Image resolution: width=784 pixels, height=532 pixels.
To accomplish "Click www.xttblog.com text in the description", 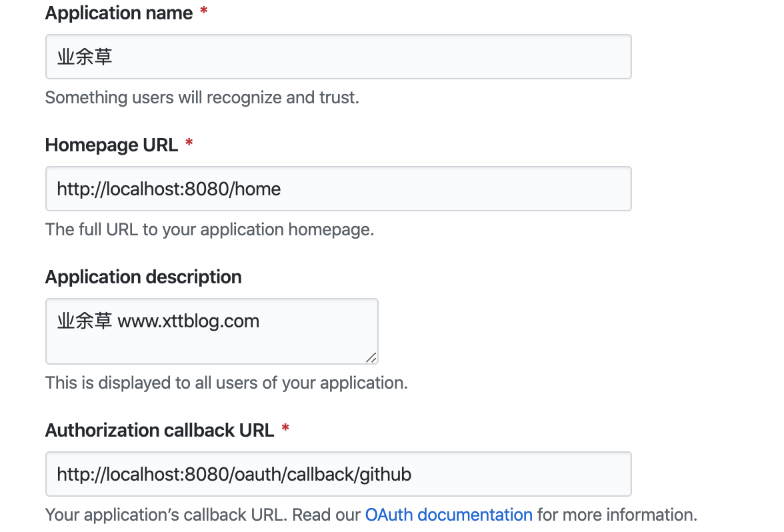I will (189, 321).
